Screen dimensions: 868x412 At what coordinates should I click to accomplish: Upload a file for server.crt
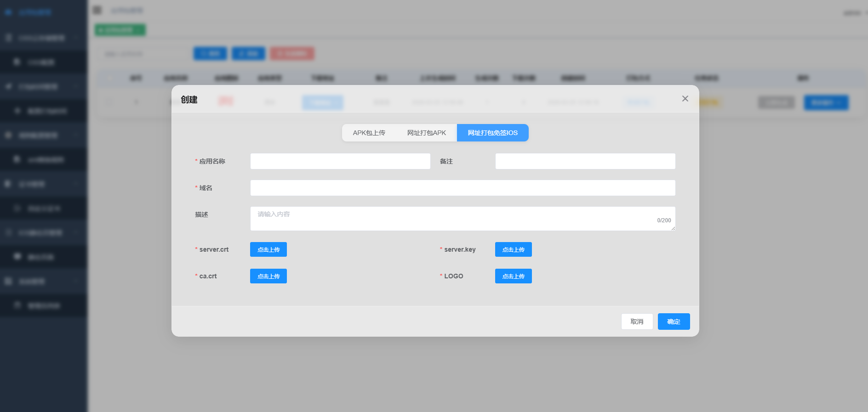click(268, 249)
